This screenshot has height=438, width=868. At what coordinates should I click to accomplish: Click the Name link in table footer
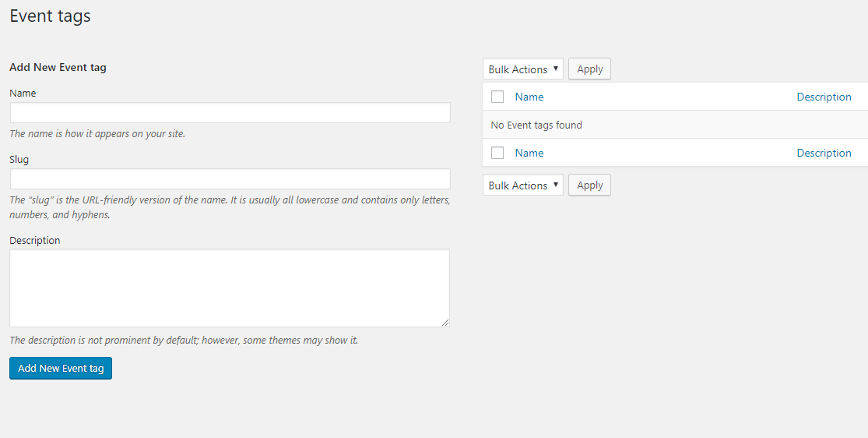[x=529, y=154]
